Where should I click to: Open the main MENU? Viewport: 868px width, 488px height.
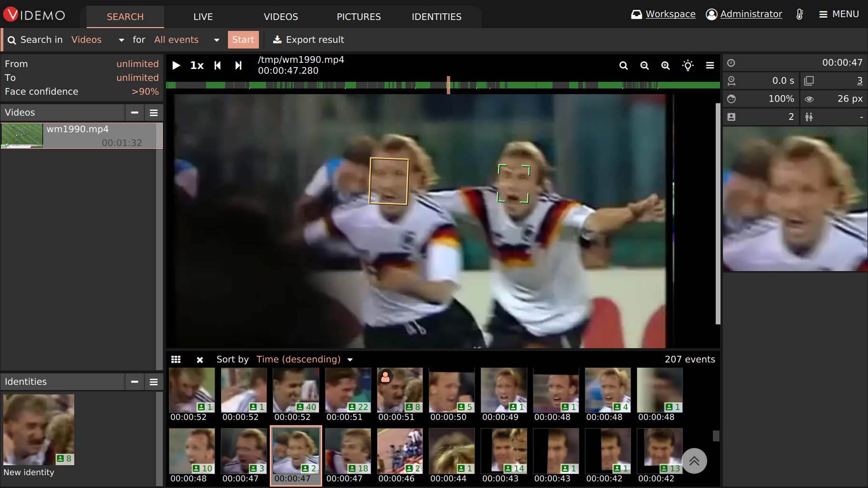838,14
